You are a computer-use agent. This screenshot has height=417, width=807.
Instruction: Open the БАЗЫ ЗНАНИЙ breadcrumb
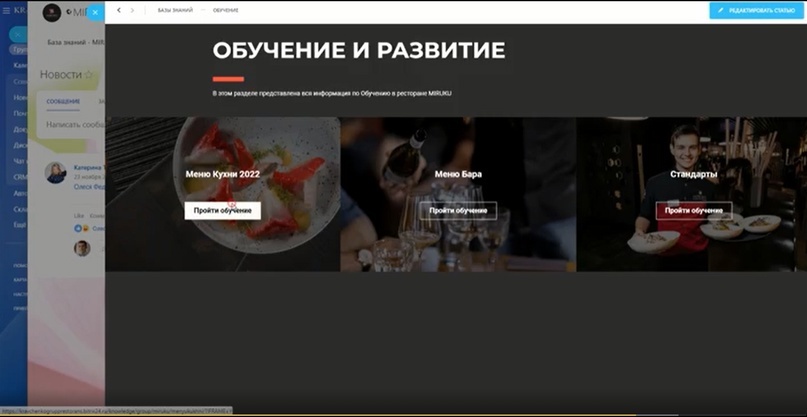[x=176, y=10]
